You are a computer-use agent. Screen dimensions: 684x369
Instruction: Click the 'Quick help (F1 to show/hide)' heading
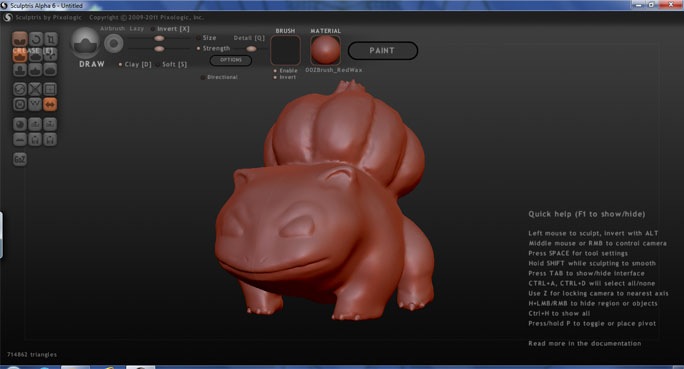pos(587,214)
